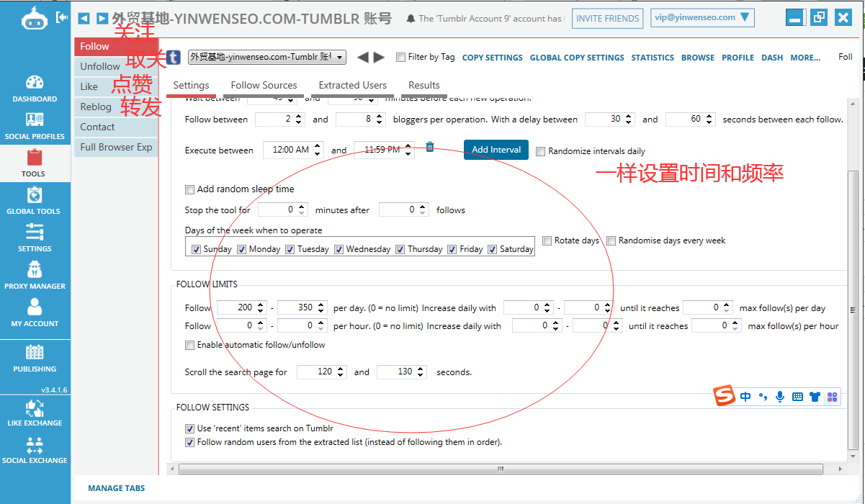
Task: Toggle voice input on Sogou bar
Action: tap(780, 396)
